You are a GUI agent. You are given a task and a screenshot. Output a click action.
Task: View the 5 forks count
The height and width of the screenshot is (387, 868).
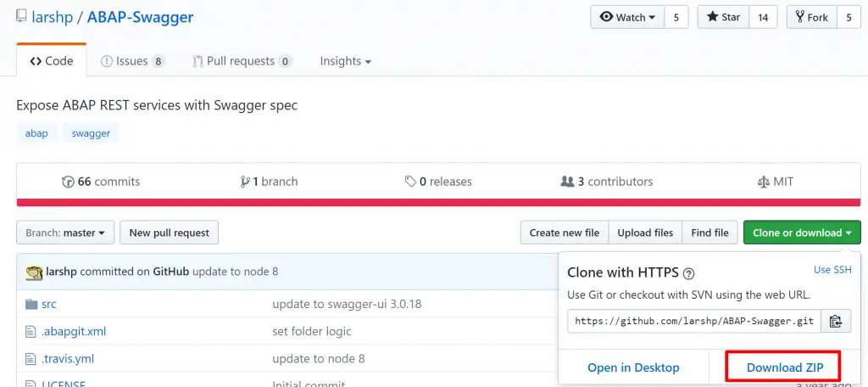(x=849, y=17)
